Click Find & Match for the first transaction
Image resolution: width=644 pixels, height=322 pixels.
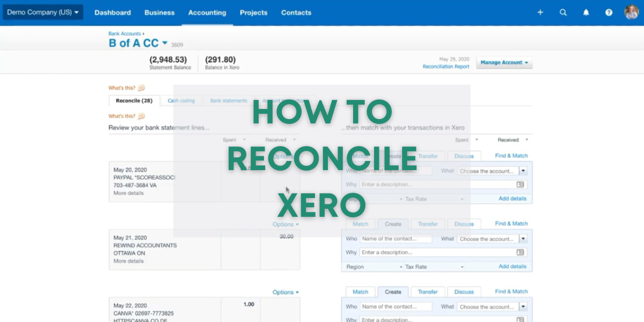tap(511, 156)
